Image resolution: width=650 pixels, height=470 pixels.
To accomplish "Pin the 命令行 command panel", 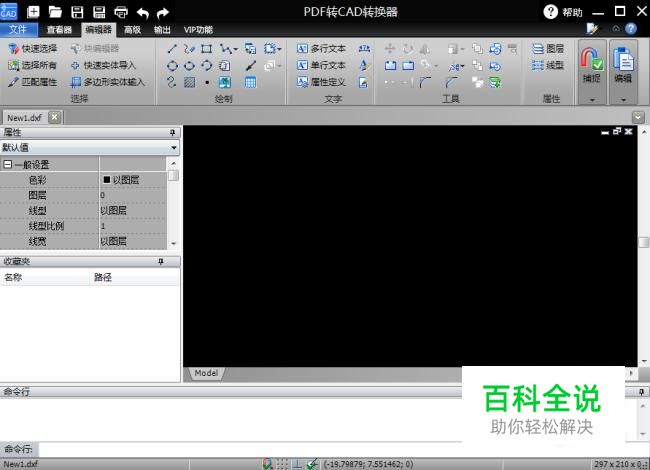I will pyautogui.click(x=641, y=392).
